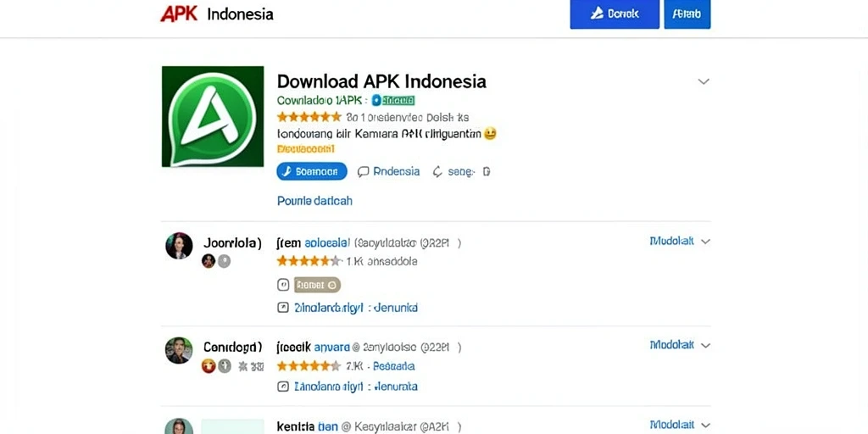Screen dimensions: 868x434
Task: Click the star rating in Joomlola's review
Action: (309, 261)
